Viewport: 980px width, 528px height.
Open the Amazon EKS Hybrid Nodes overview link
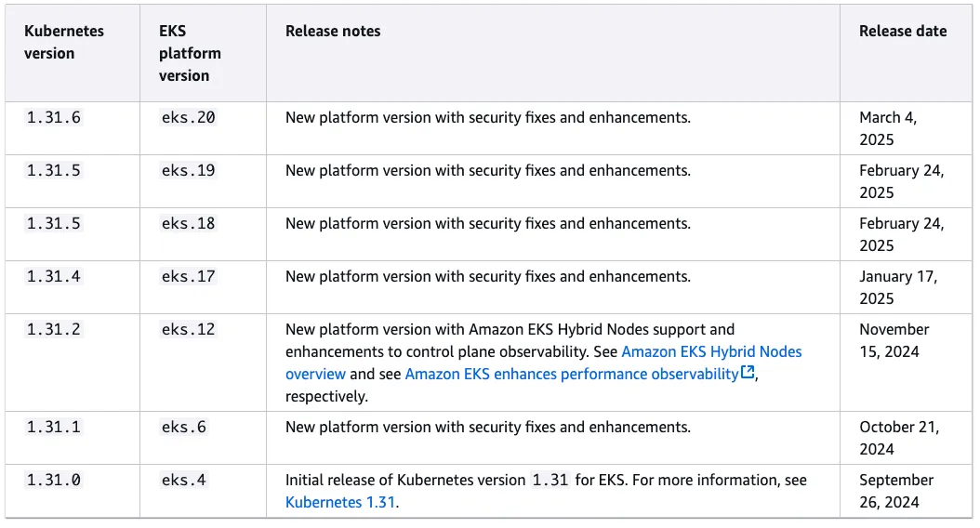coord(710,351)
